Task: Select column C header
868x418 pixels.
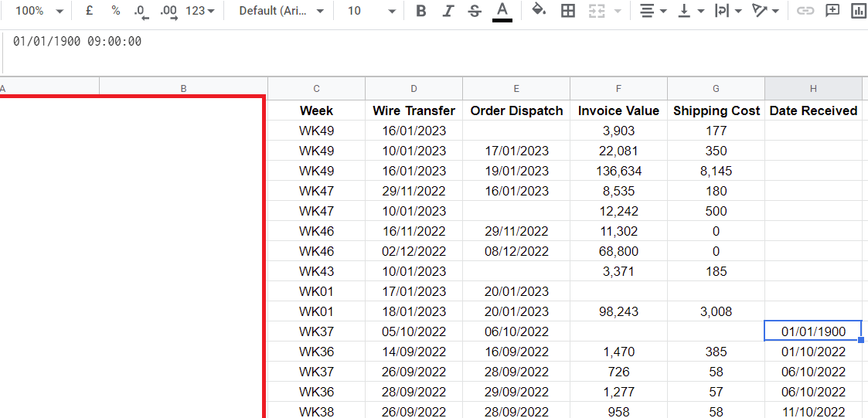Action: pyautogui.click(x=317, y=89)
